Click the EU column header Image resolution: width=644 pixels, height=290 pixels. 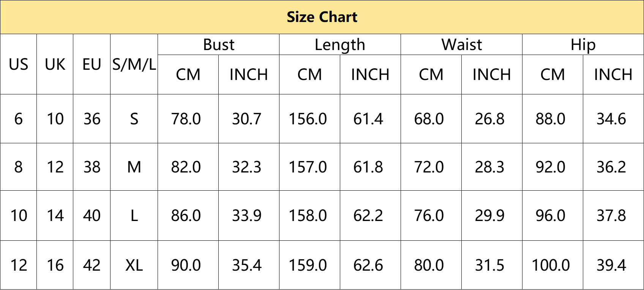pyautogui.click(x=92, y=64)
